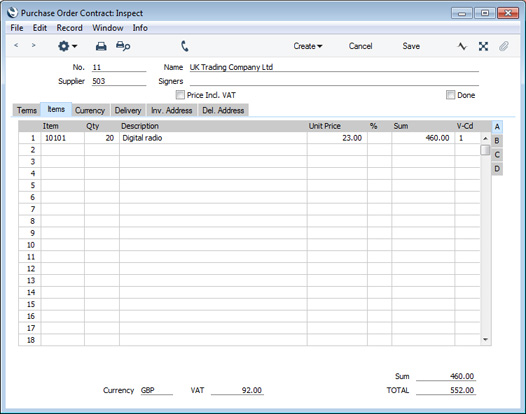The height and width of the screenshot is (414, 526).
Task: Expand the Create dropdown menu
Action: [308, 46]
